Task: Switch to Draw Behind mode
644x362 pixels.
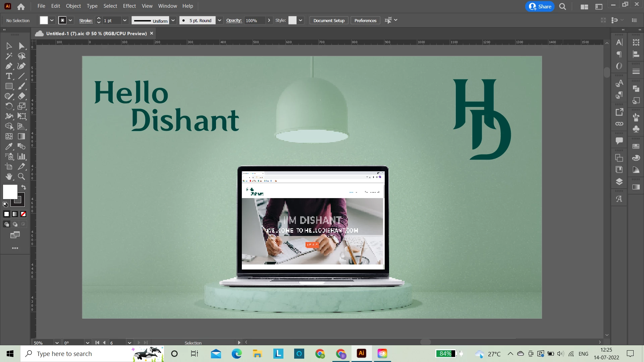Action: (15, 224)
